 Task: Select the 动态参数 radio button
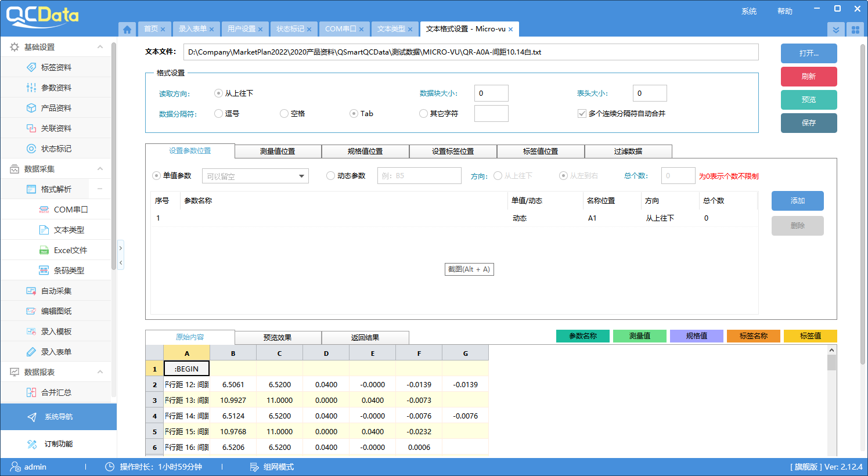click(x=331, y=176)
